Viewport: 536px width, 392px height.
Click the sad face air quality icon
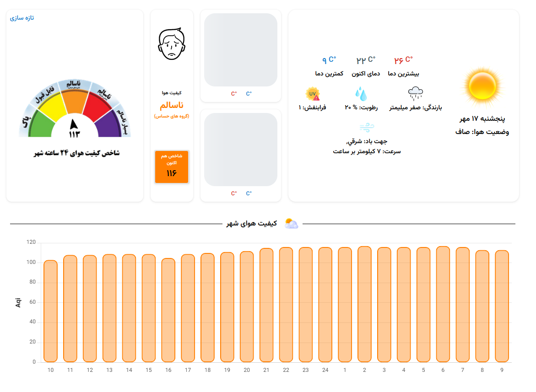(172, 44)
